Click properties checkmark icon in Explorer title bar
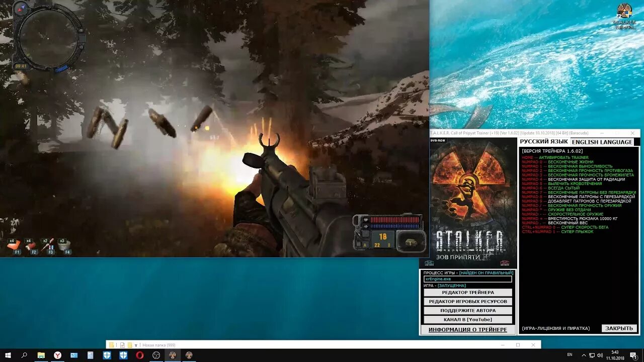 click(x=122, y=345)
